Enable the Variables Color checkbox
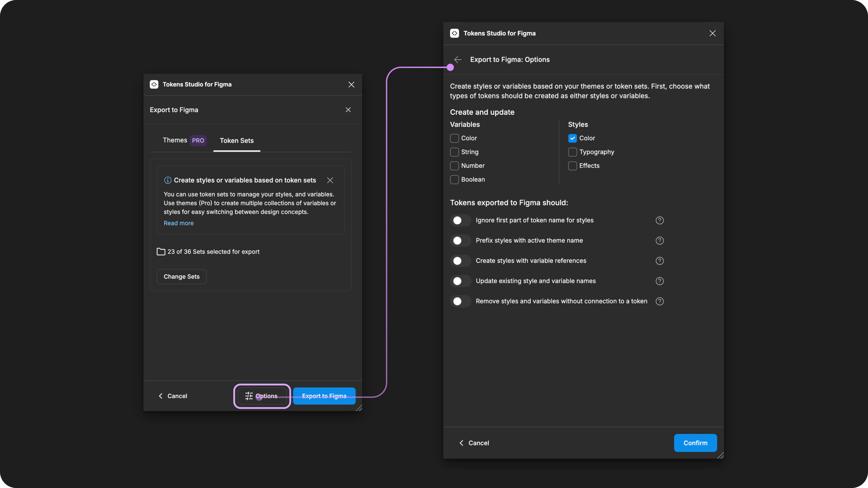Viewport: 868px width, 488px height. [x=454, y=138]
